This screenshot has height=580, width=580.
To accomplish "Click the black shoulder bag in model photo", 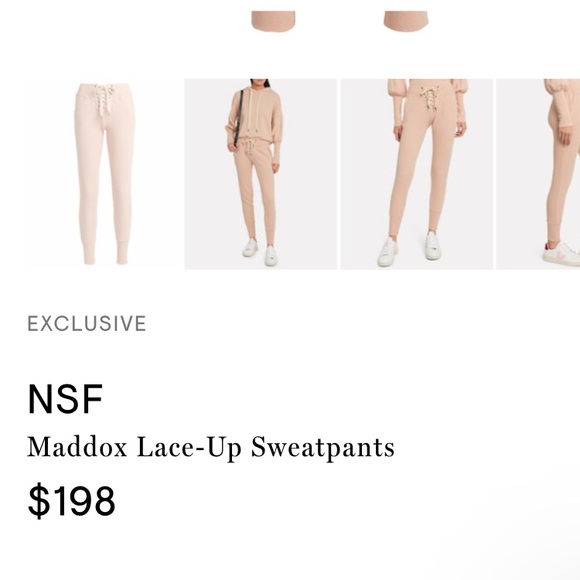I will pos(239,118).
